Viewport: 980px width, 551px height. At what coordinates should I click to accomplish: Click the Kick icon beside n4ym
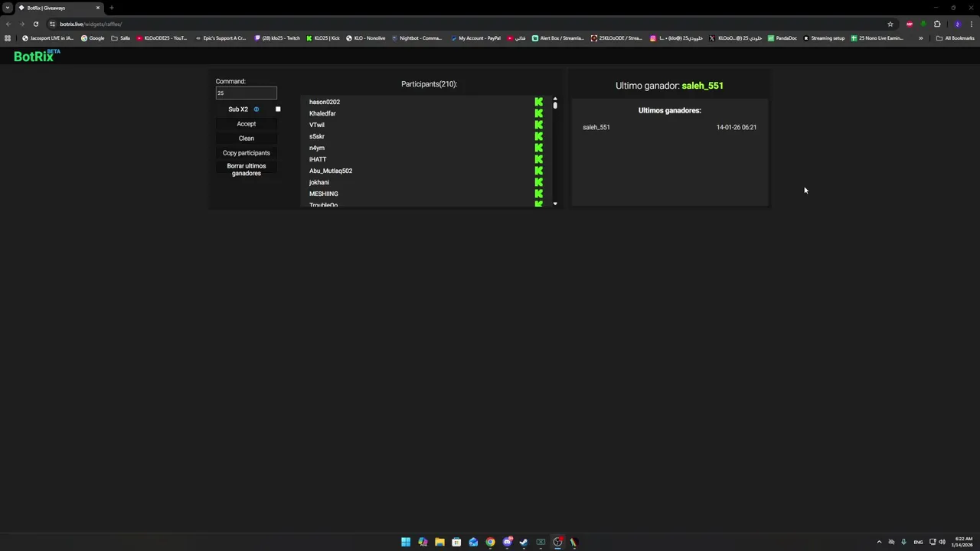(x=539, y=148)
